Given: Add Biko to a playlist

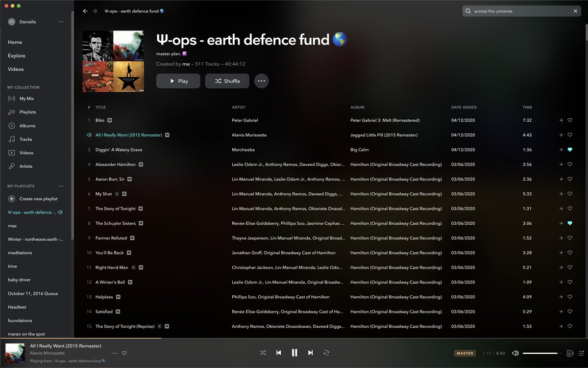Looking at the screenshot, I should click(561, 120).
